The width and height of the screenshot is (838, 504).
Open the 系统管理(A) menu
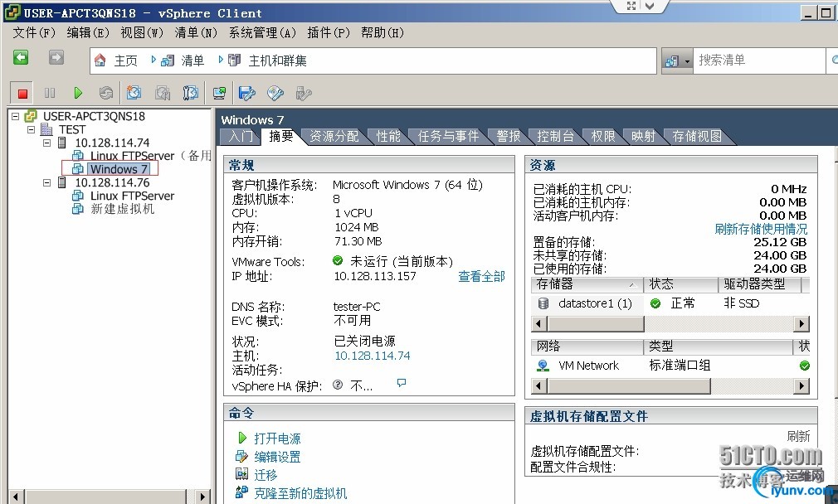point(262,32)
